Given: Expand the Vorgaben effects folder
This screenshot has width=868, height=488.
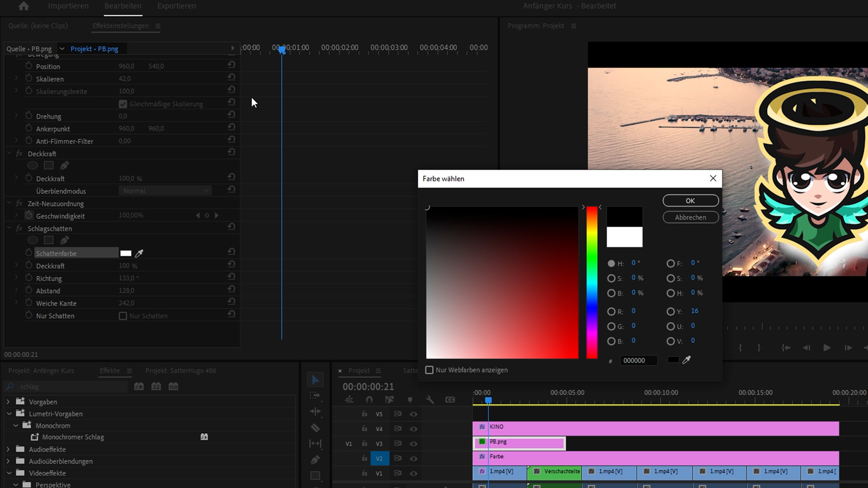Looking at the screenshot, I should coord(8,402).
